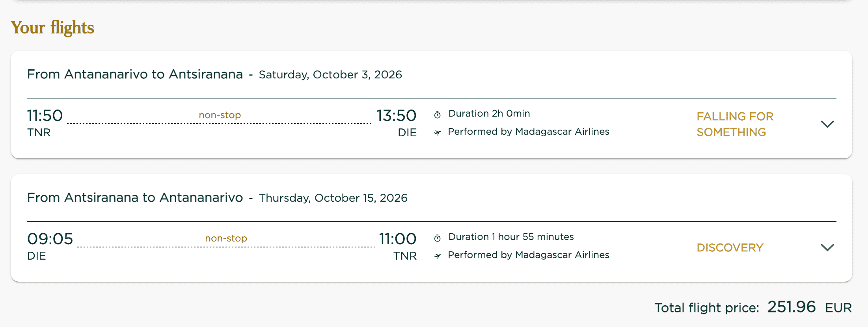Viewport: 868px width, 327px height.
Task: Click the Duration 1 hour 55 minutes text
Action: coord(511,237)
